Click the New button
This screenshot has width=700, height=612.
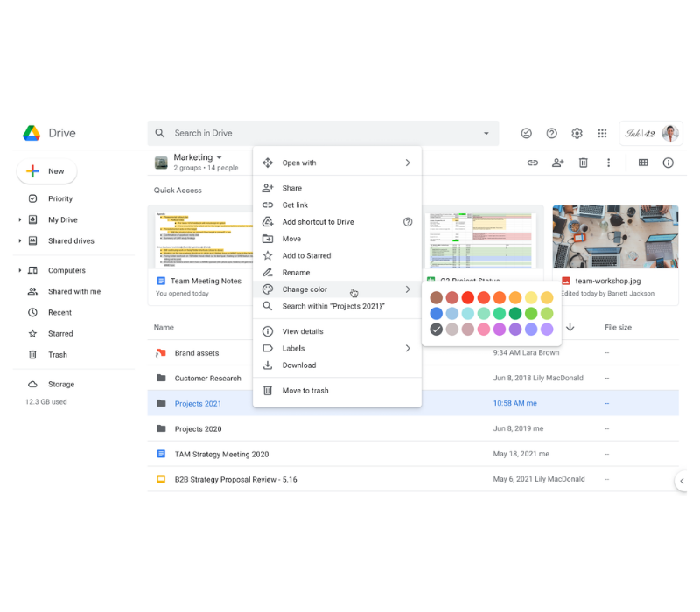tap(47, 171)
